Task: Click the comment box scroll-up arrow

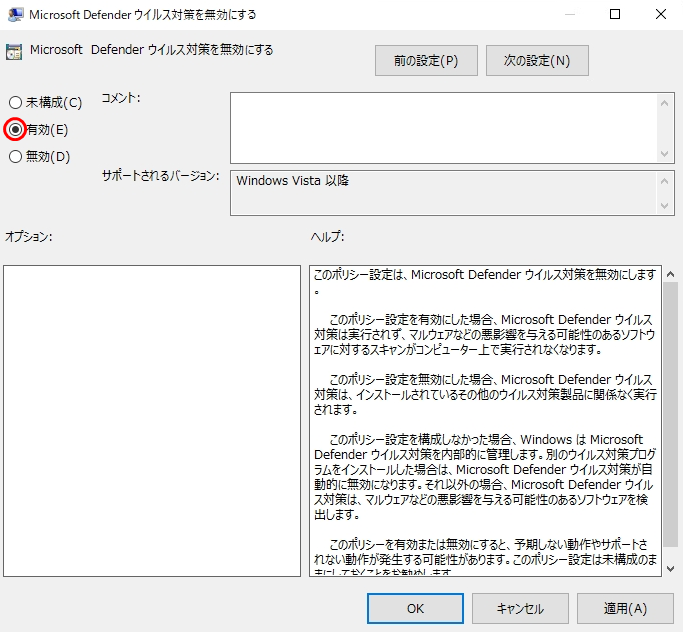Action: click(664, 103)
